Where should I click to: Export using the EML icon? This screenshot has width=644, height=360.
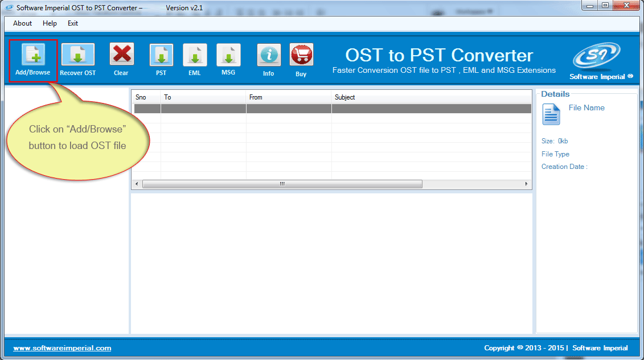coord(195,55)
